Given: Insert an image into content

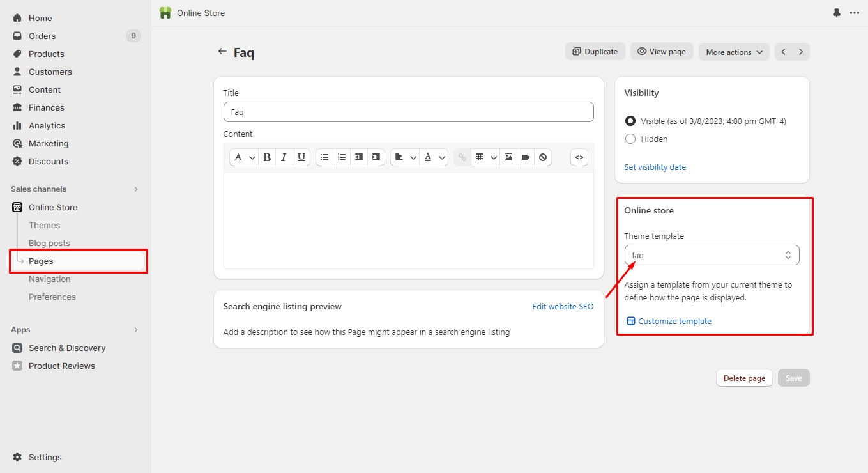Looking at the screenshot, I should point(508,157).
